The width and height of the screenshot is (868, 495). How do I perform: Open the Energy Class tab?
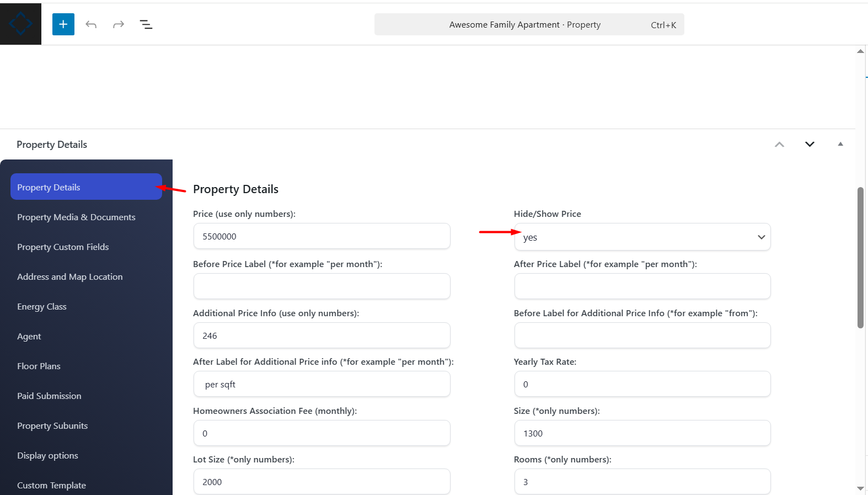click(x=42, y=307)
